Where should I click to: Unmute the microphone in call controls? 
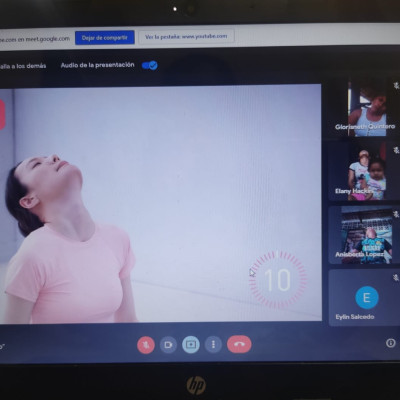point(146,344)
